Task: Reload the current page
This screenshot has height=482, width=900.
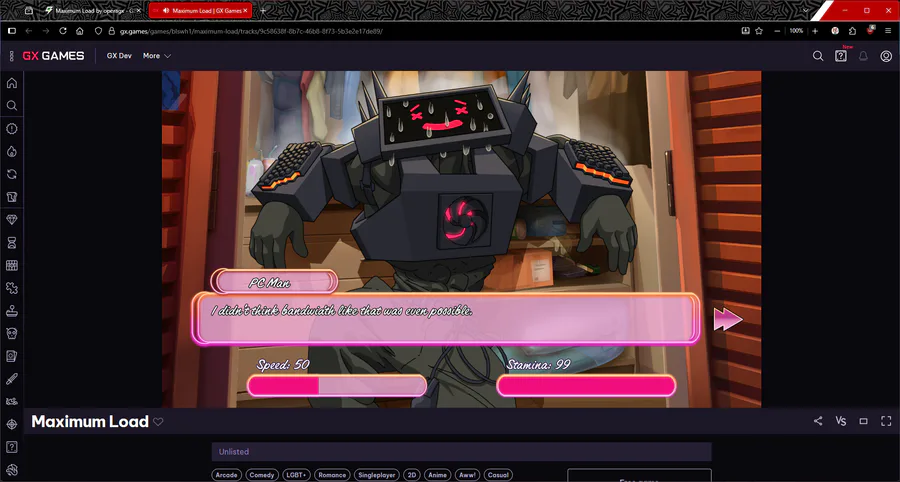Action: click(x=63, y=31)
